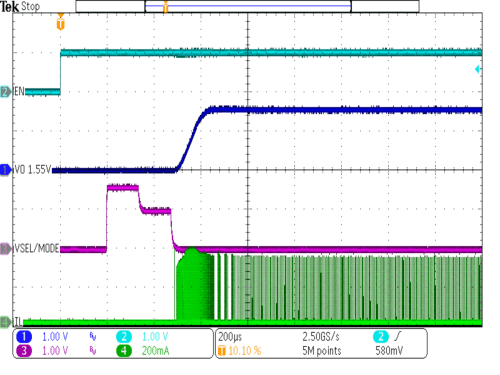Click the trigger T marker on graticule top
Screen dimensions: 500x375
(x=60, y=22)
